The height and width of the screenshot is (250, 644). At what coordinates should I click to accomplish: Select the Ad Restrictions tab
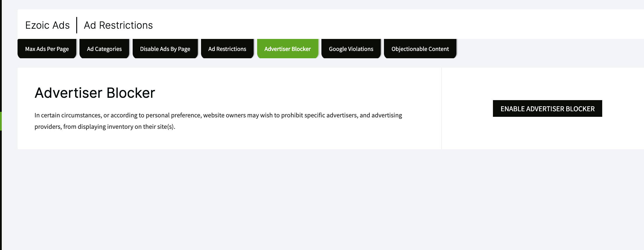point(227,49)
